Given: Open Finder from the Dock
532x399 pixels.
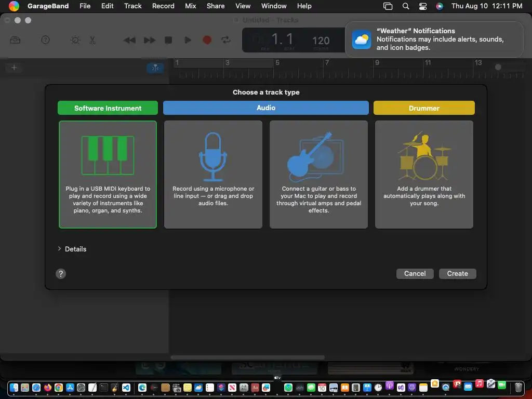Looking at the screenshot, I should pyautogui.click(x=14, y=388).
